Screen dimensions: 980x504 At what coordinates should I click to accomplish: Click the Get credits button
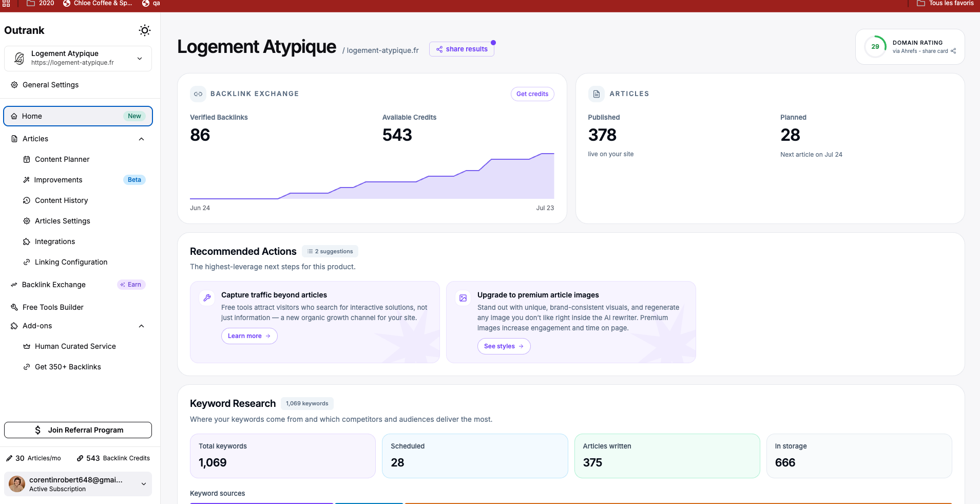532,94
